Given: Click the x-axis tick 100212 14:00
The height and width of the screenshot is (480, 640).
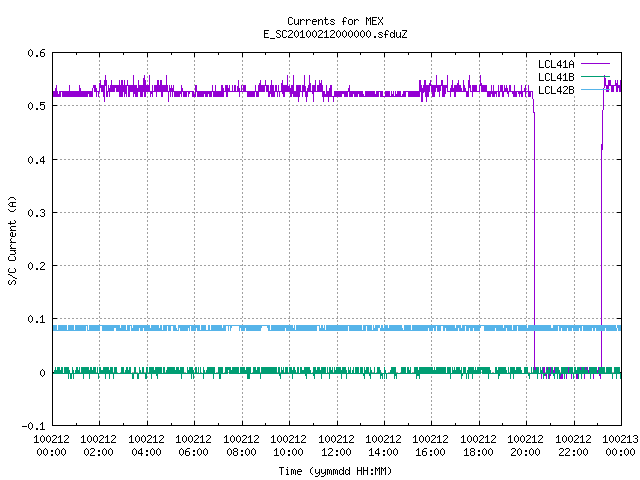Looking at the screenshot, I should pos(383,445).
